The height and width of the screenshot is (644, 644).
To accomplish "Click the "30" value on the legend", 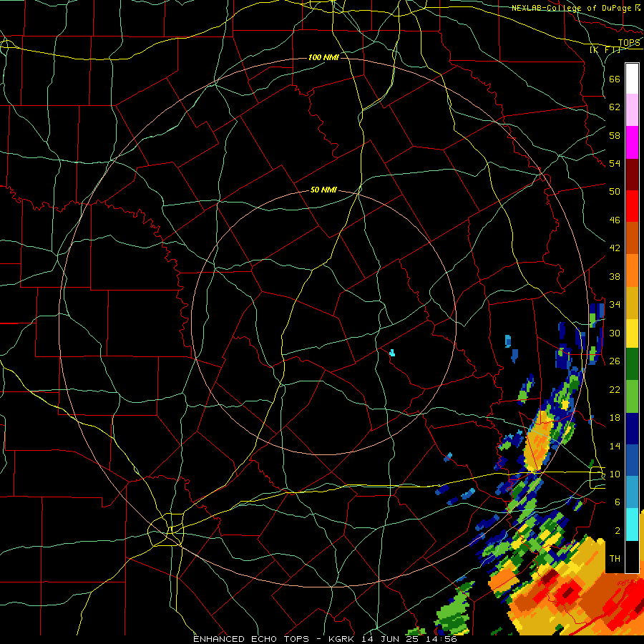I will click(615, 333).
